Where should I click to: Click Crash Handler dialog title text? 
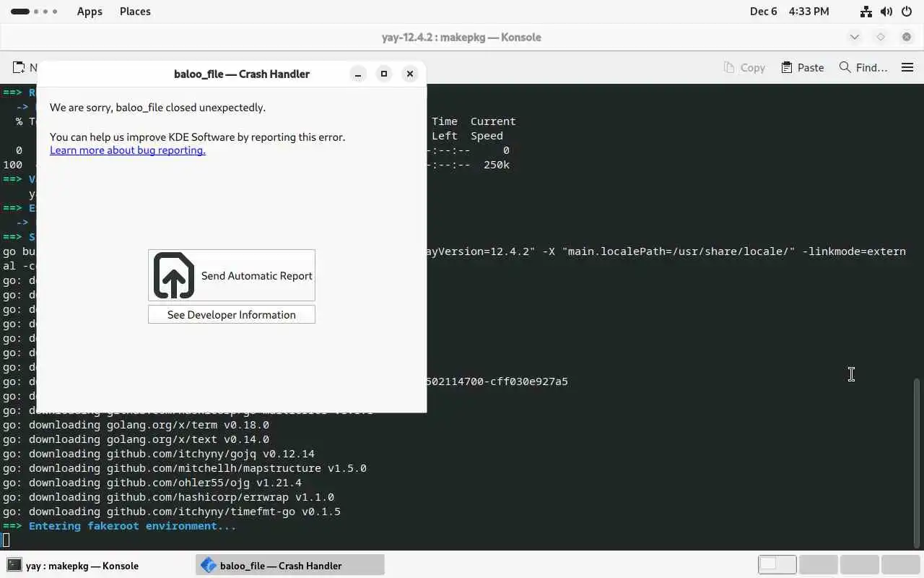[x=242, y=74]
